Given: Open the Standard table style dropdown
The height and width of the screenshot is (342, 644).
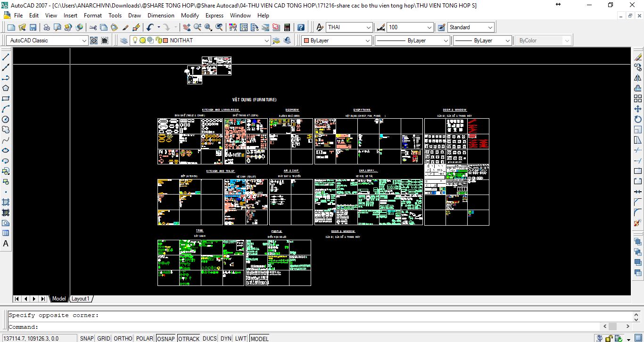Looking at the screenshot, I should [490, 27].
